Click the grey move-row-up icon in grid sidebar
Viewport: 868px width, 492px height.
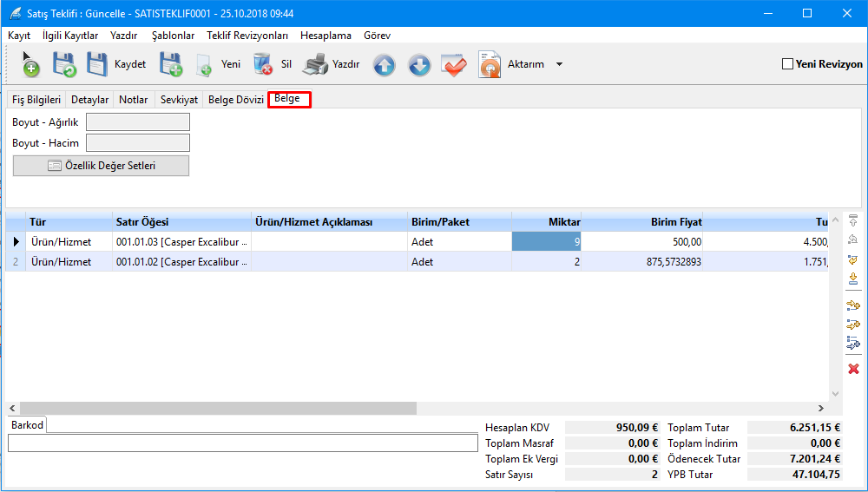[x=853, y=239]
